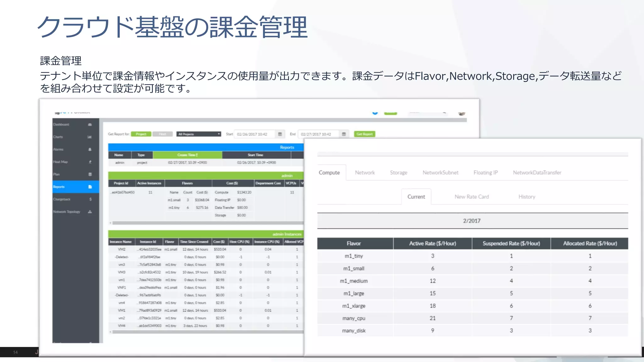
Task: Click the Charts bar-graph icon
Action: (90, 137)
